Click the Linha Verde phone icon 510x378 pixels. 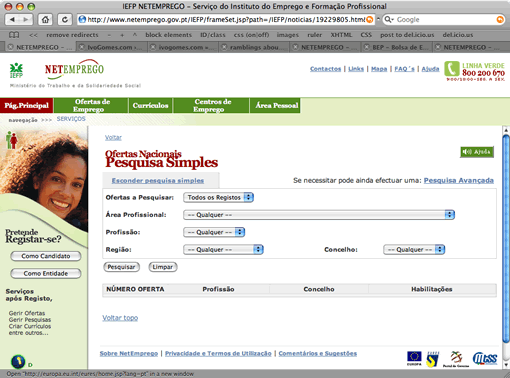coord(452,69)
